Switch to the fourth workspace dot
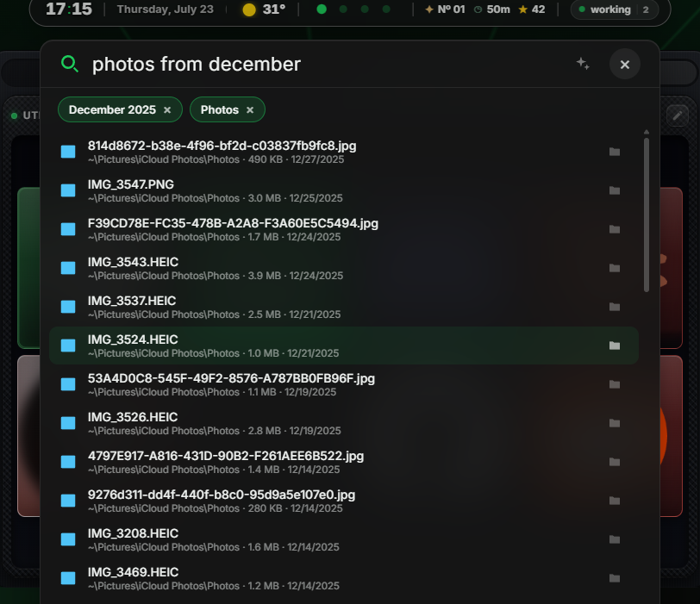 386,9
